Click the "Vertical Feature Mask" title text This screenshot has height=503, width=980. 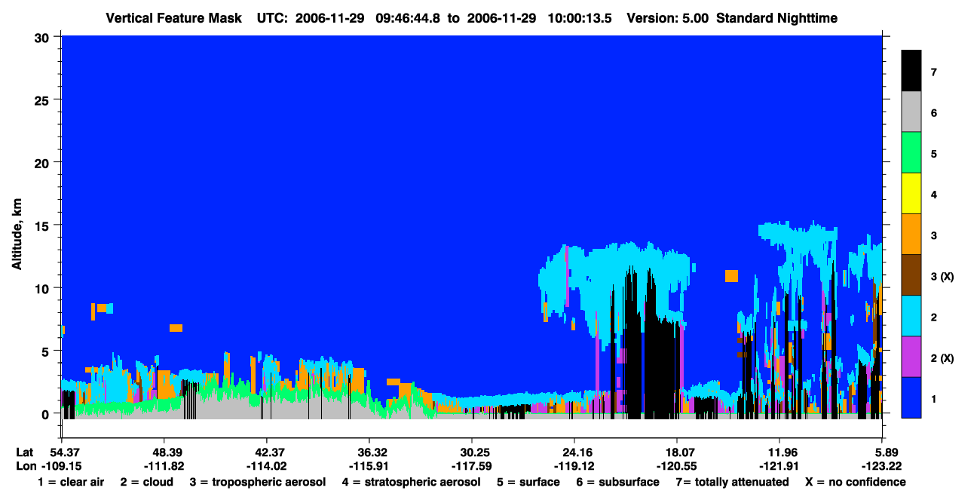point(176,18)
